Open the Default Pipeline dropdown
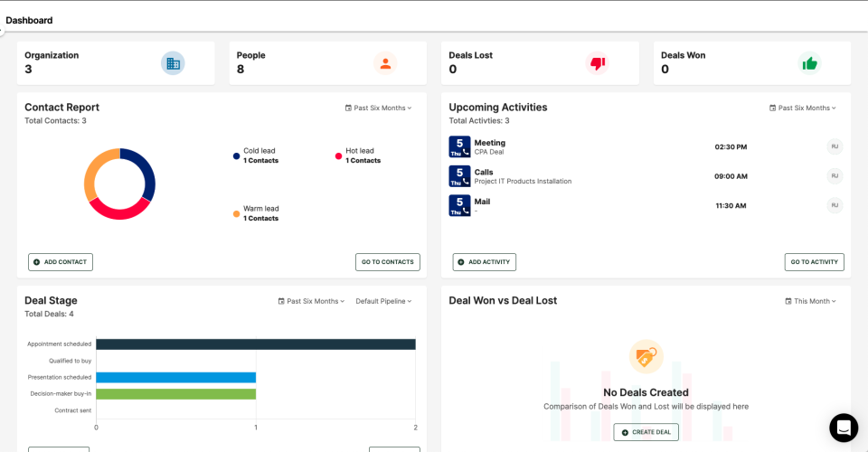Screen dimensions: 868x452 383,301
